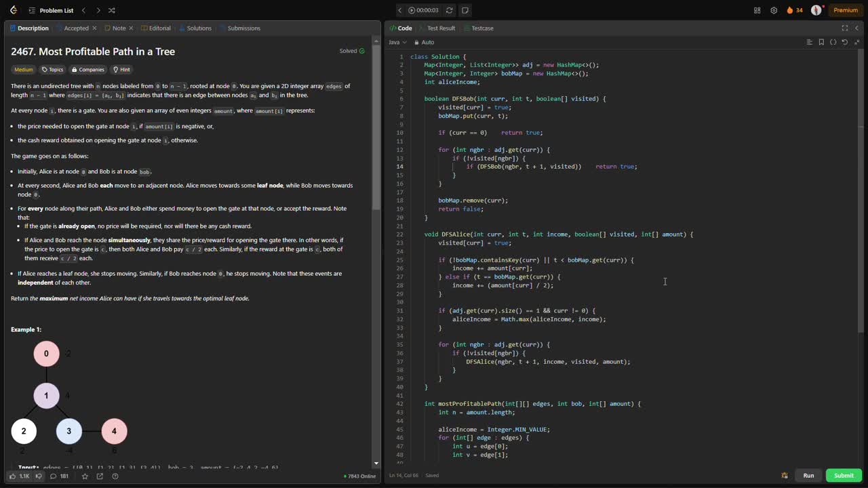Open the notes icon beside the timer
The image size is (868, 488).
(465, 10)
